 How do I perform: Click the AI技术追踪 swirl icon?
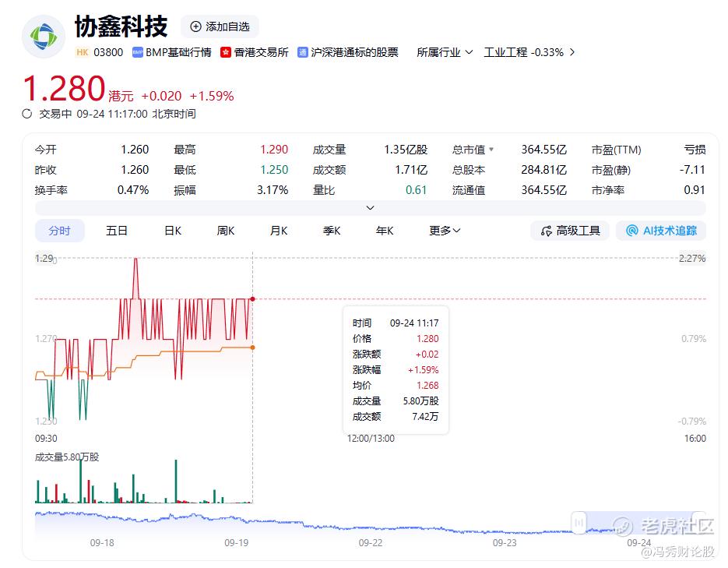(x=632, y=231)
